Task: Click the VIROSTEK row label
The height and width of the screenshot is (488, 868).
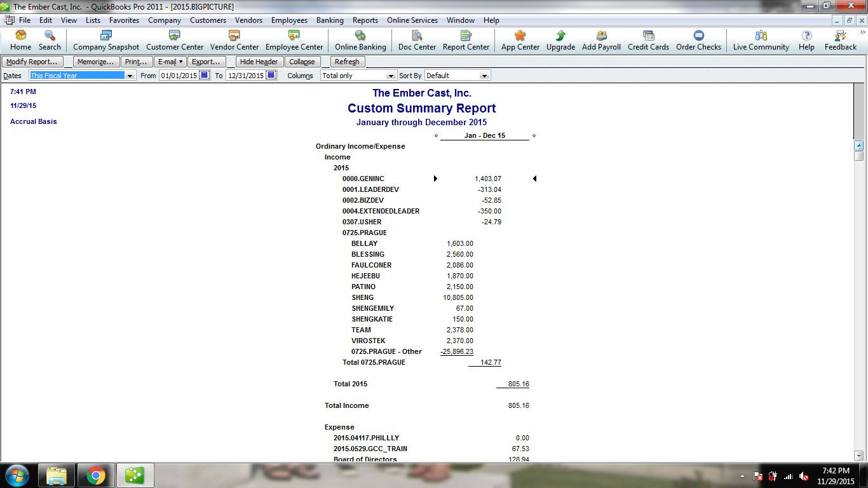Action: [369, 341]
